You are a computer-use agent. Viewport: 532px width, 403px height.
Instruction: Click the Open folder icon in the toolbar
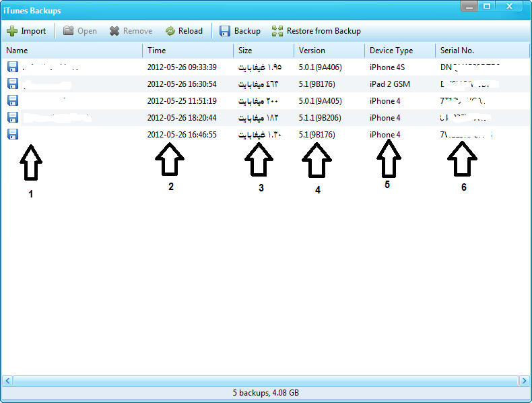pos(69,31)
